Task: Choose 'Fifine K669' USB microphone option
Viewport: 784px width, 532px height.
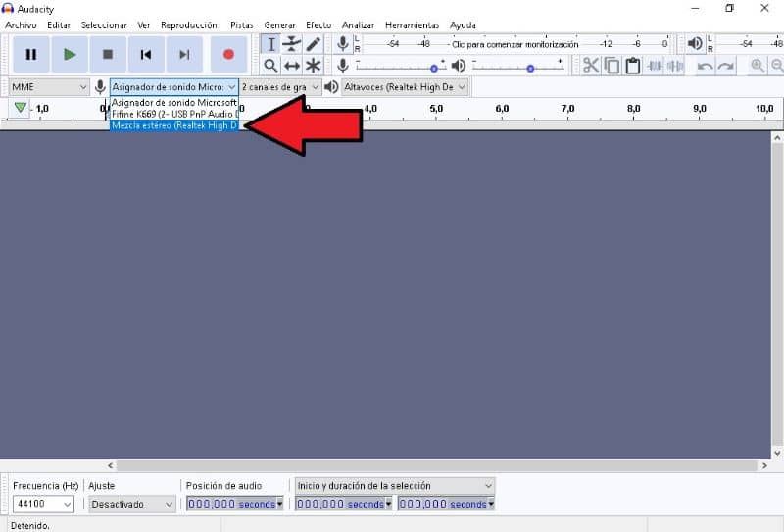Action: click(x=174, y=114)
